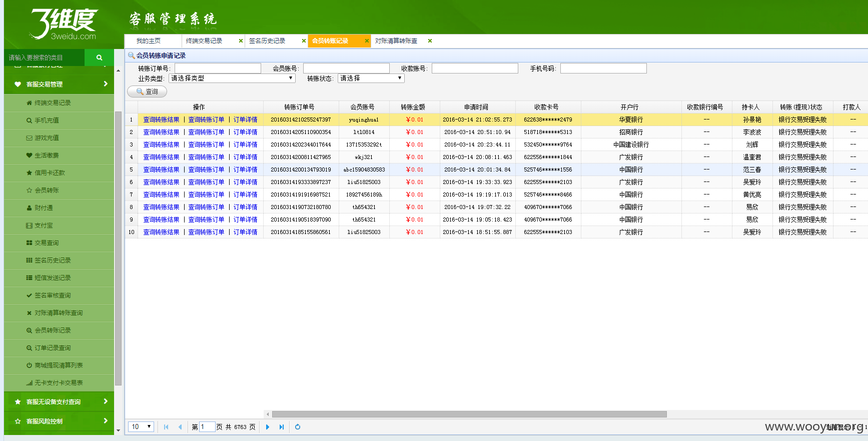Close the 签名历史记录 tab
Image resolution: width=868 pixels, height=441 pixels.
(304, 41)
